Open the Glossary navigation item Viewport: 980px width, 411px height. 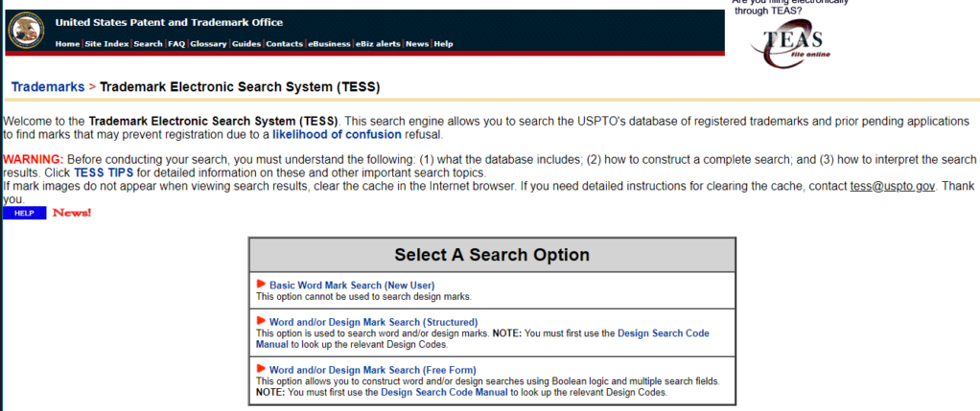pyautogui.click(x=208, y=44)
